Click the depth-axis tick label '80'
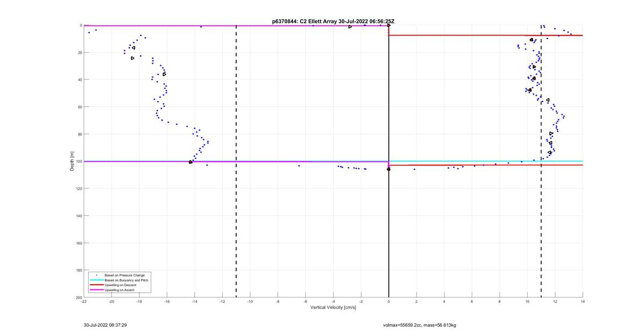 pyautogui.click(x=79, y=134)
